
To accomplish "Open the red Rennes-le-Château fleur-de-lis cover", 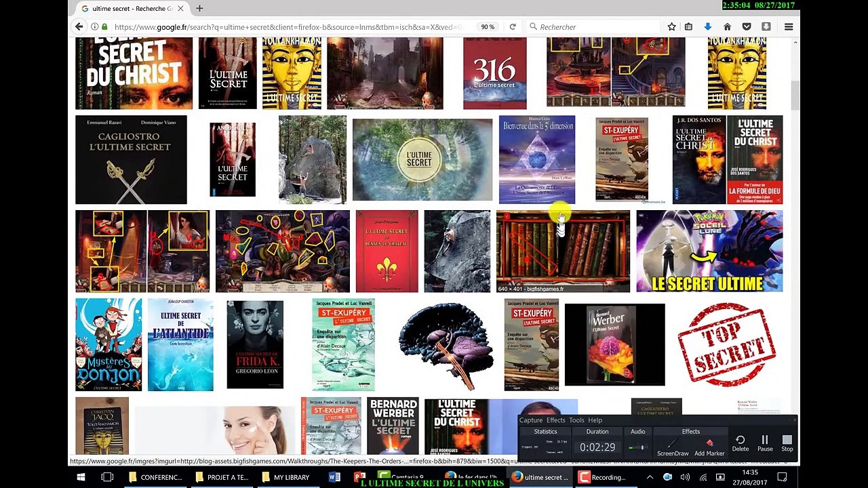I will (x=387, y=251).
